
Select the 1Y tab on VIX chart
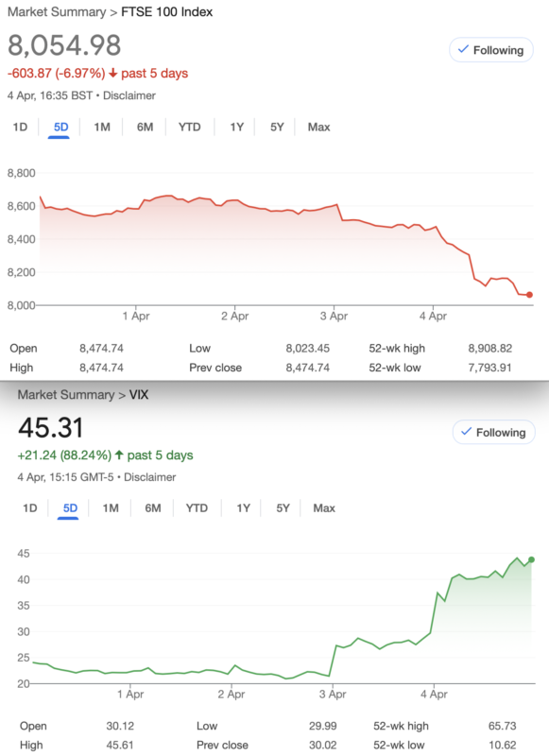(x=243, y=507)
